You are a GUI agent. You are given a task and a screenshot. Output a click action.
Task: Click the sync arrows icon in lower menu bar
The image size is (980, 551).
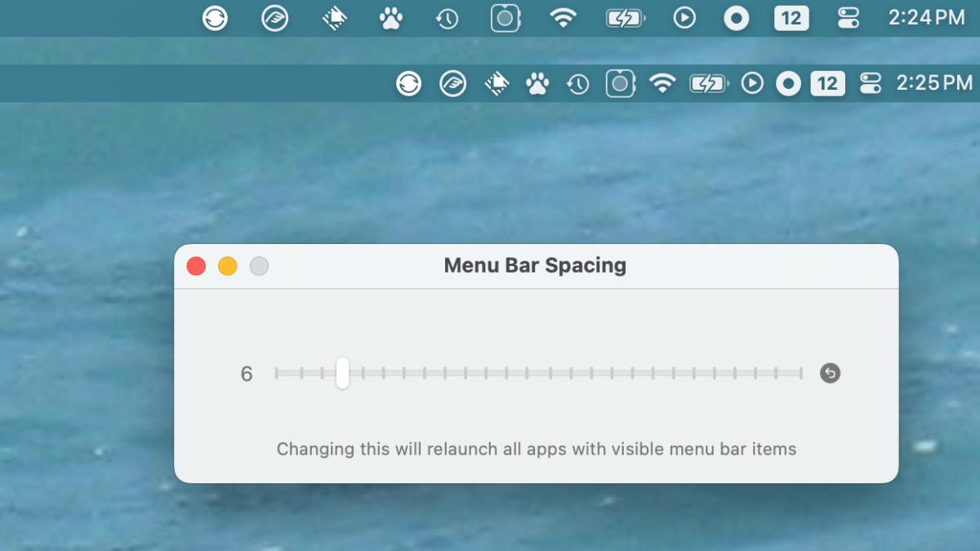(408, 83)
